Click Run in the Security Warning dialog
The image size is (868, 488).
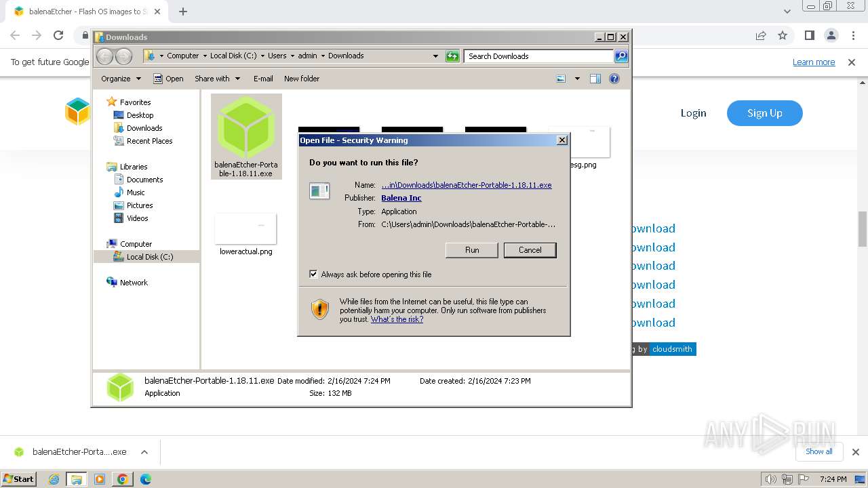472,250
